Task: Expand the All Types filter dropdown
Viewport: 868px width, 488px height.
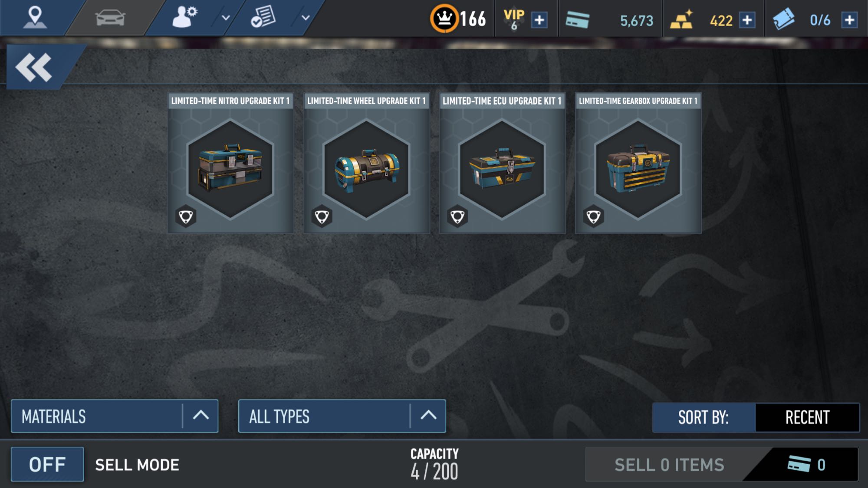Action: click(x=342, y=416)
